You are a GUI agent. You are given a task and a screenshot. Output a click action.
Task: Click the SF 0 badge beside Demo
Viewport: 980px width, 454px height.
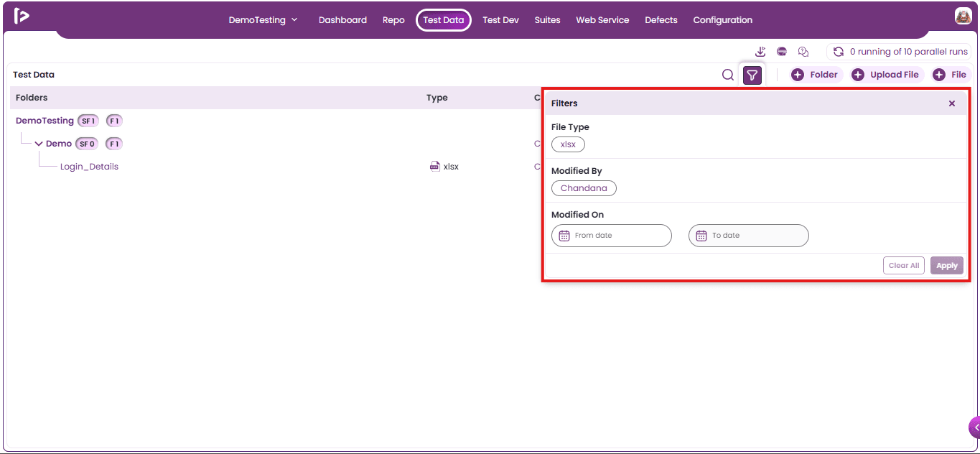(87, 144)
